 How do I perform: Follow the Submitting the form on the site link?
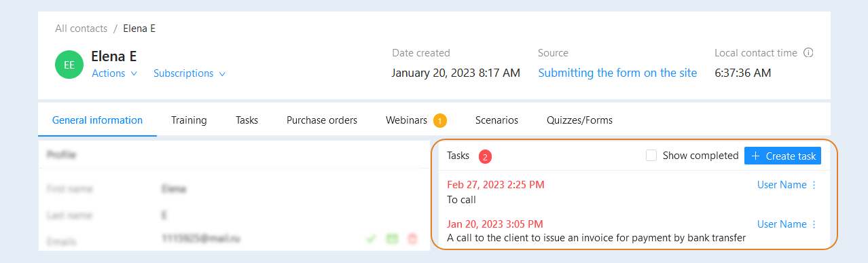(x=617, y=73)
